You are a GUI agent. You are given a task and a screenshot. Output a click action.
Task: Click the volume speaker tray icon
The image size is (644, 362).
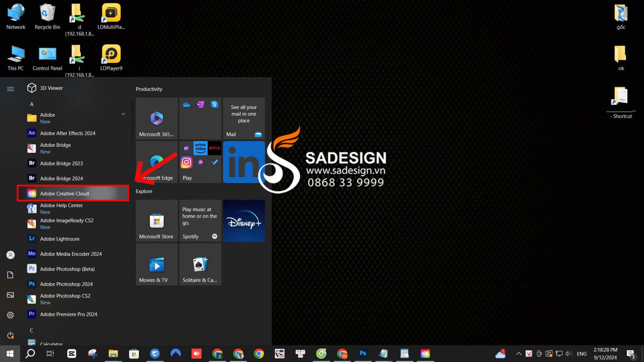569,354
